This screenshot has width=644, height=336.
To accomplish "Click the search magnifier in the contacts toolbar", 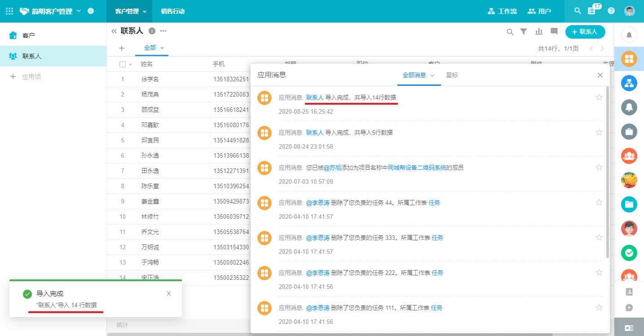I will pyautogui.click(x=510, y=32).
